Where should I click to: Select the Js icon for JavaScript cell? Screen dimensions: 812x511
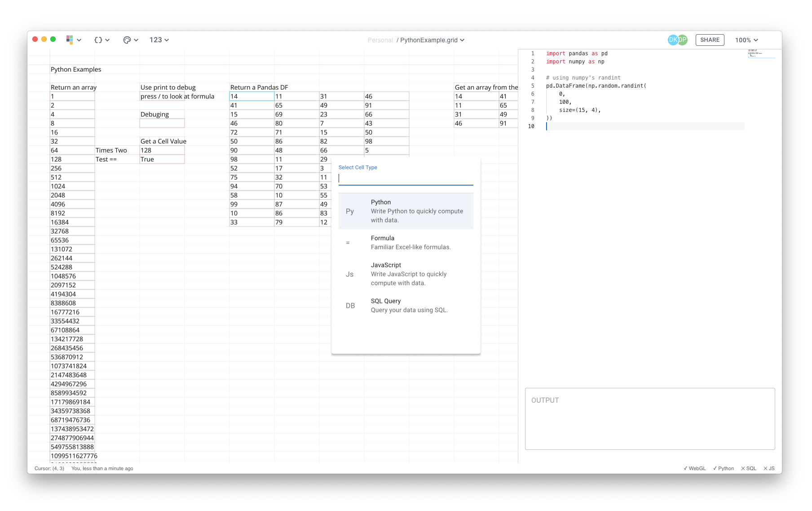(x=349, y=274)
